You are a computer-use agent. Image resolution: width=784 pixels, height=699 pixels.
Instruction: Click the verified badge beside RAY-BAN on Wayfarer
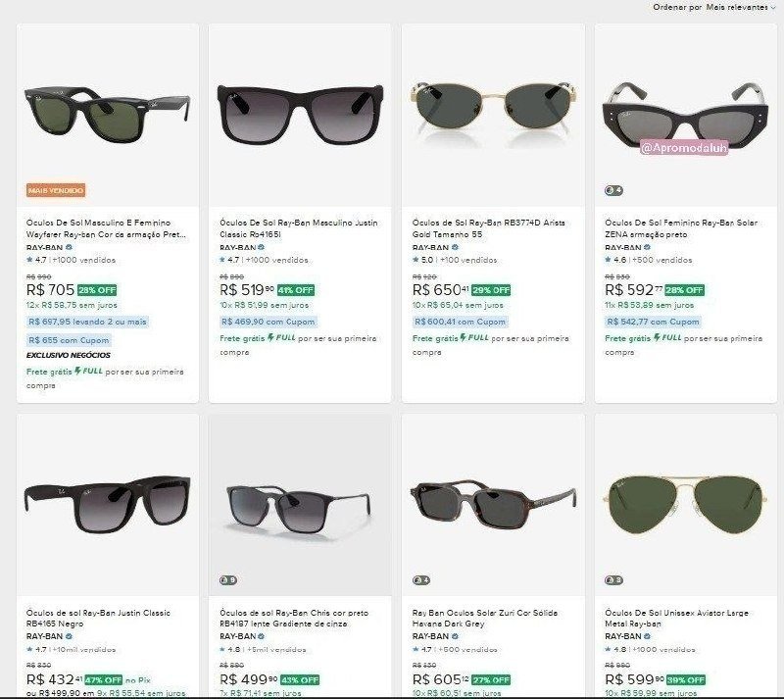(69, 247)
